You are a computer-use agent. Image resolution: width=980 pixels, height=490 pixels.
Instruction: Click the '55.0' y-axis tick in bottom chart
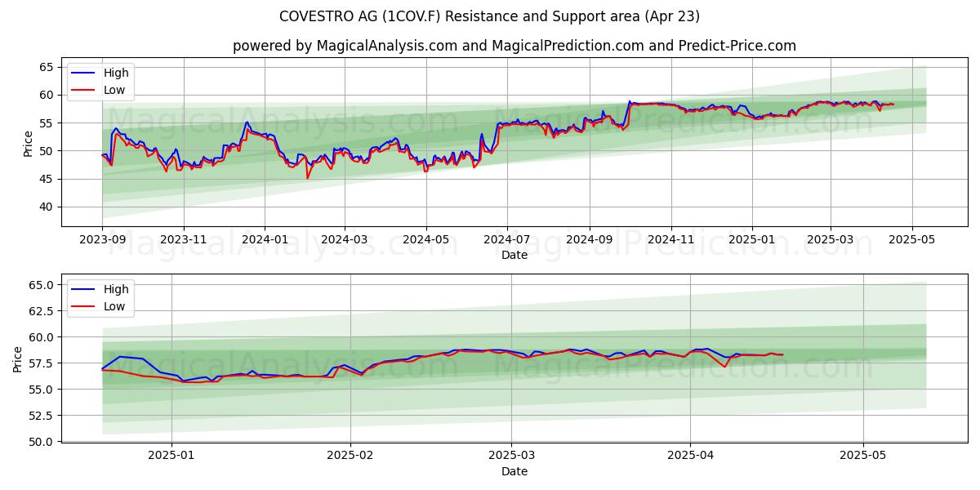click(42, 390)
